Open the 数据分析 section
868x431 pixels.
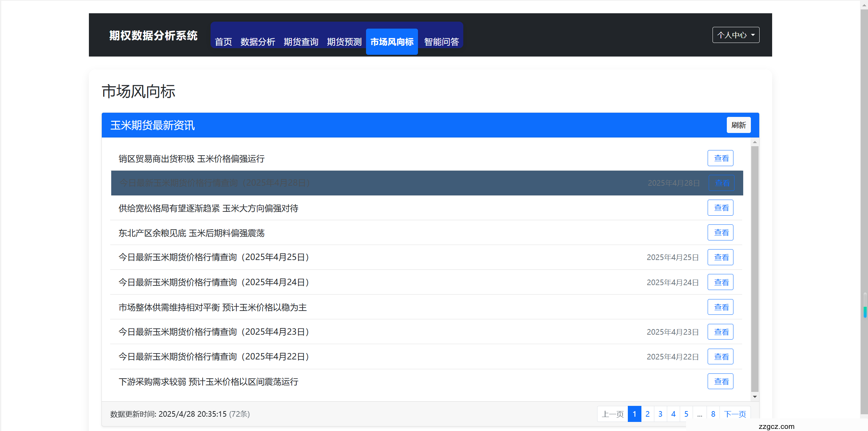pyautogui.click(x=258, y=42)
